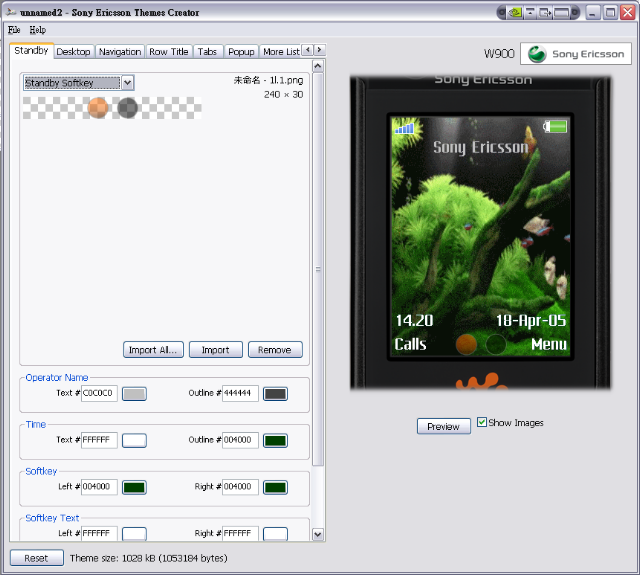The width and height of the screenshot is (640, 575).
Task: Click the NVIDIA nView icon in title bar
Action: pos(516,13)
